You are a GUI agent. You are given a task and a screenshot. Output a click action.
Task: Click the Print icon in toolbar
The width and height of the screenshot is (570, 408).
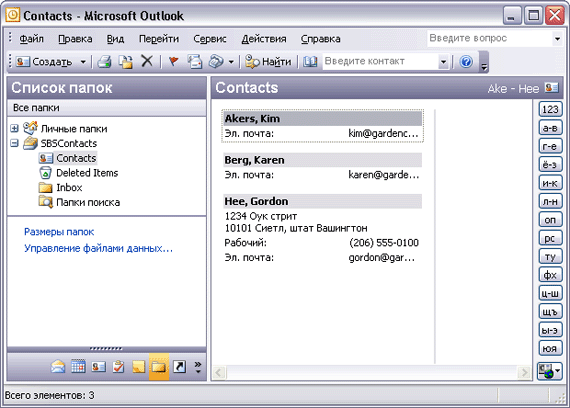click(104, 61)
